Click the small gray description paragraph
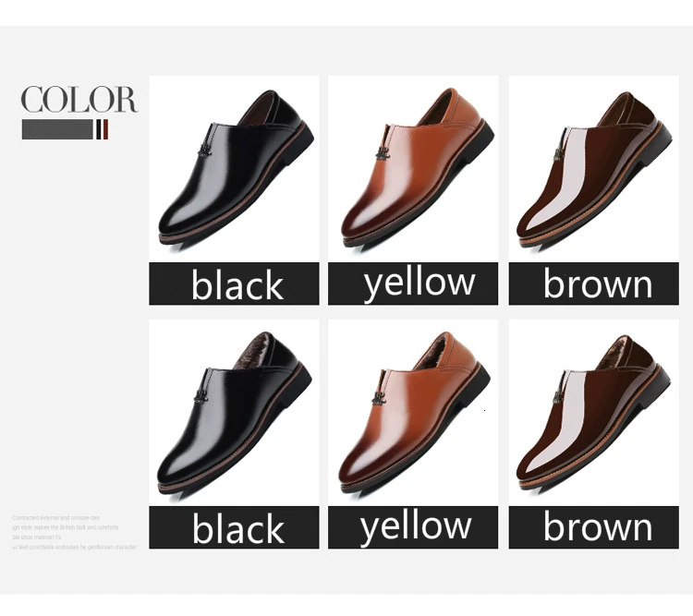The width and height of the screenshot is (693, 616). point(74,533)
